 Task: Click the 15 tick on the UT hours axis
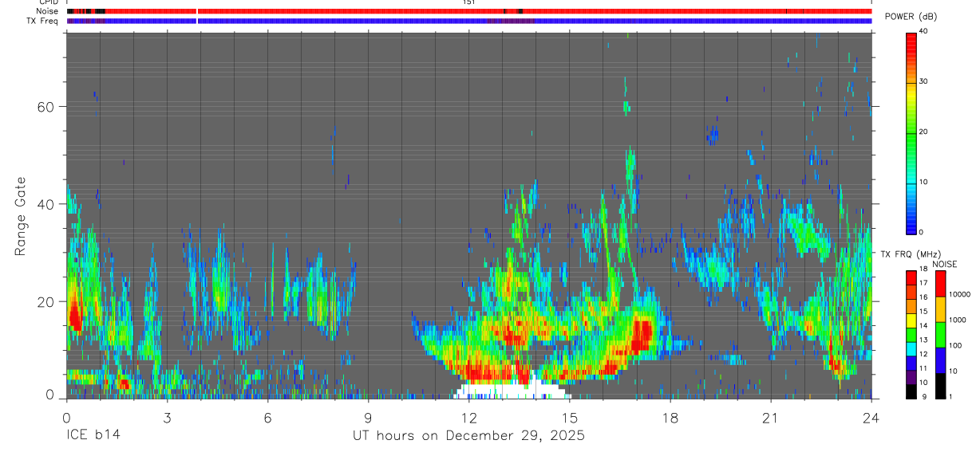tap(570, 417)
